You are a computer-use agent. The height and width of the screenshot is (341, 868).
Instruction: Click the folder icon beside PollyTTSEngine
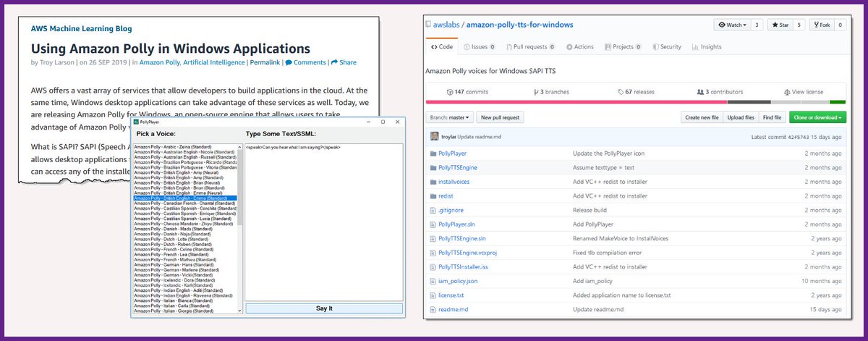433,167
